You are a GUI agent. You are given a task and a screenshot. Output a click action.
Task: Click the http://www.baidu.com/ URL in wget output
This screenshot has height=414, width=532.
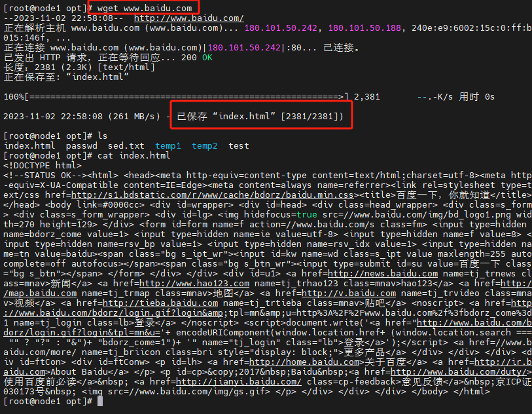pos(188,18)
